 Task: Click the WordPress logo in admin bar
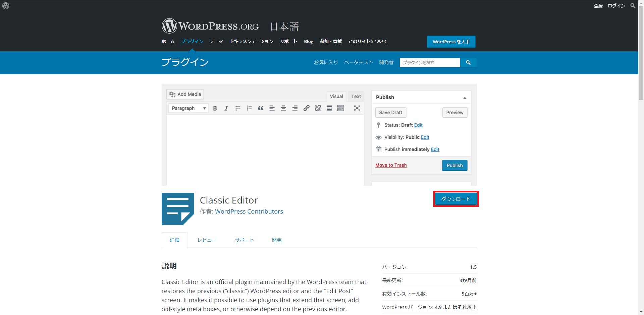coord(6,6)
